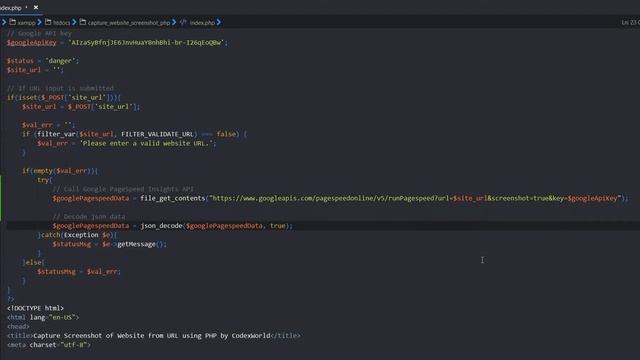Click the Ln 23 cursor position indicator
This screenshot has width=640, height=360.
click(631, 22)
